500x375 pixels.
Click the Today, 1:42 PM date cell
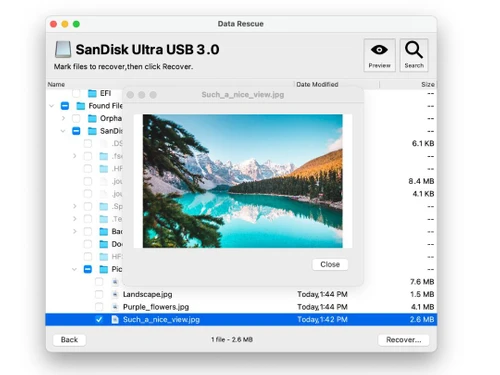click(322, 319)
